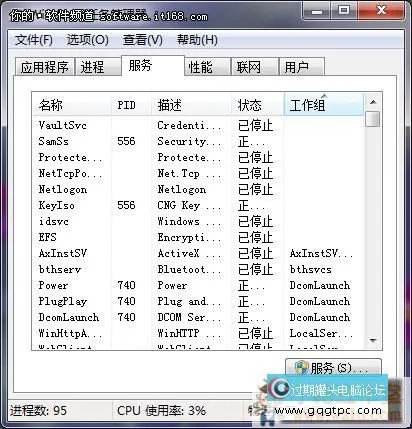Click the Security... description cell
The width and height of the screenshot is (412, 429).
point(189,141)
